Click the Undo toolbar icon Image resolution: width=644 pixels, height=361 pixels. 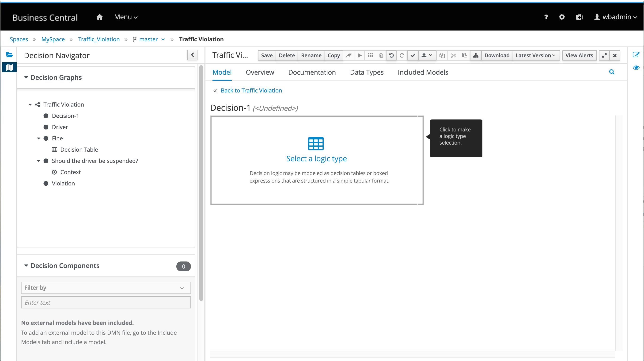(x=391, y=55)
